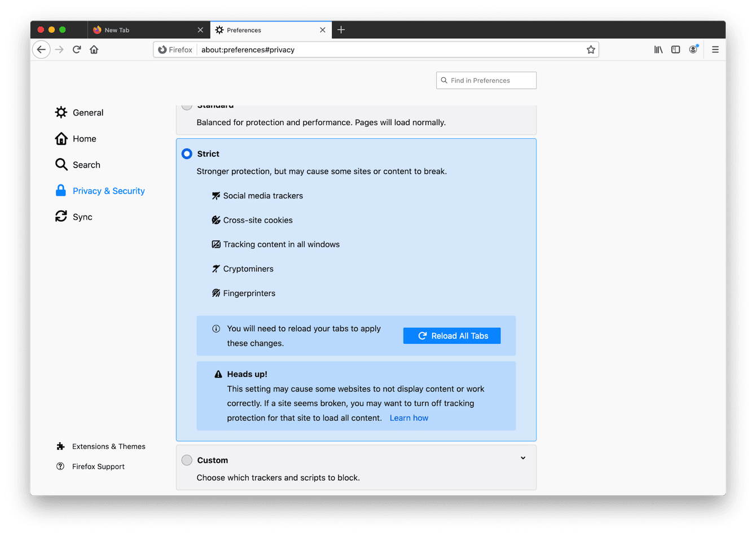Select the Strict tracking protection option
The image size is (756, 536).
(187, 153)
